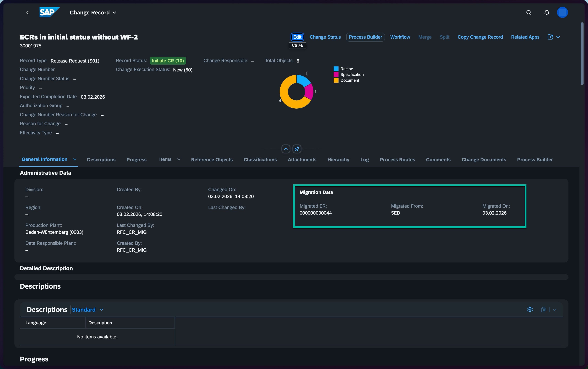Viewport: 588px width, 369px height.
Task: Open the Hierarchy tab
Action: (x=338, y=160)
